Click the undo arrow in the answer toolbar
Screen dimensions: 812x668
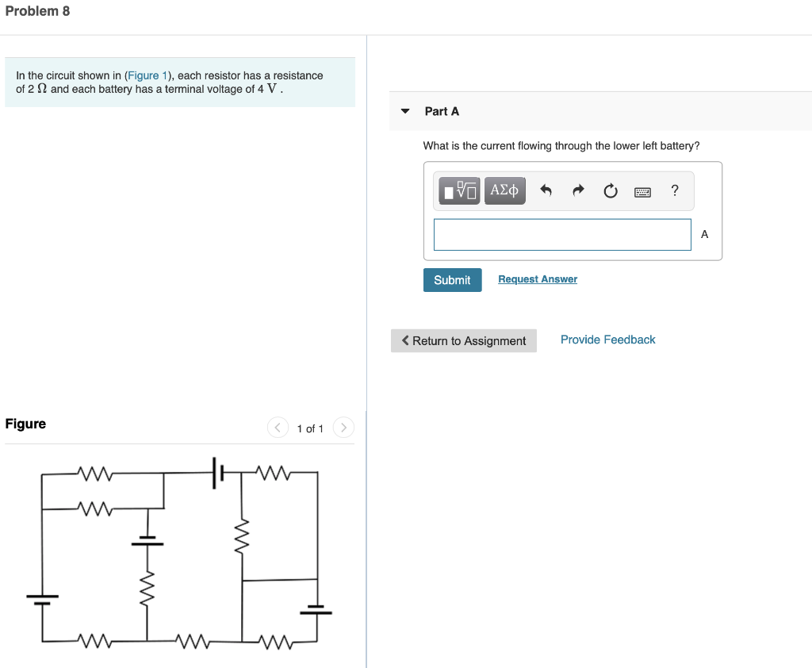point(546,190)
